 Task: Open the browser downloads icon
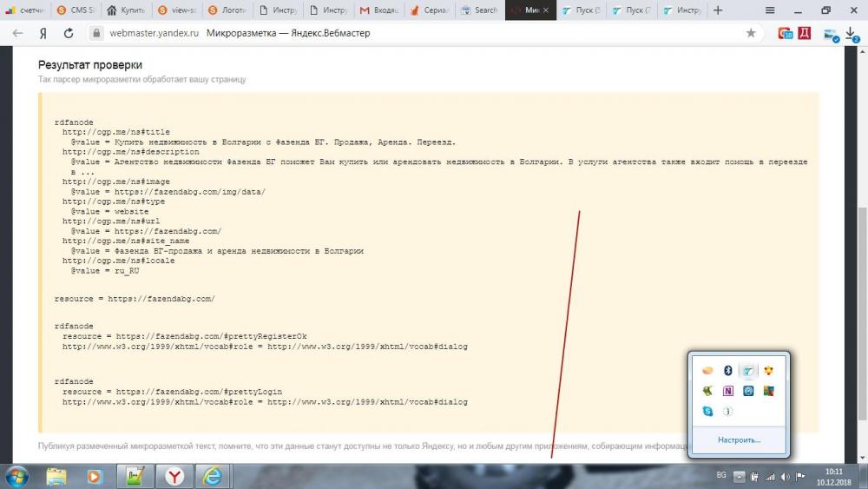(x=852, y=34)
